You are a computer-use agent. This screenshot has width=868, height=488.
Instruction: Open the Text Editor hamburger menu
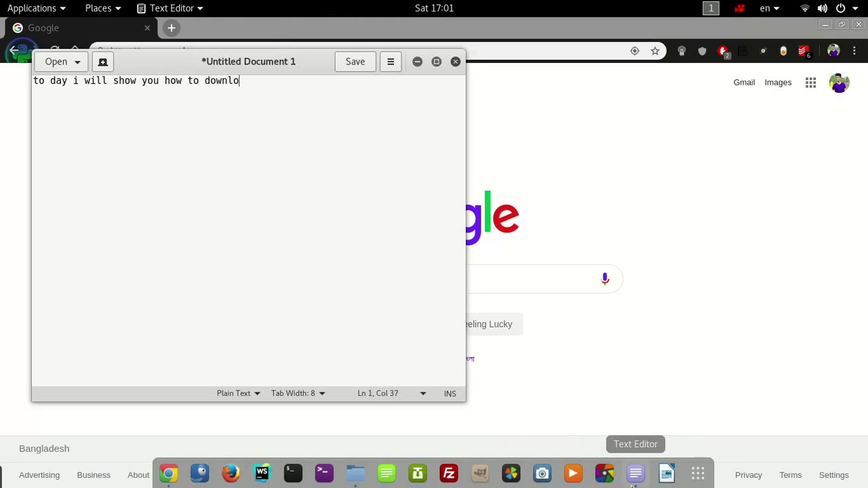click(x=391, y=62)
